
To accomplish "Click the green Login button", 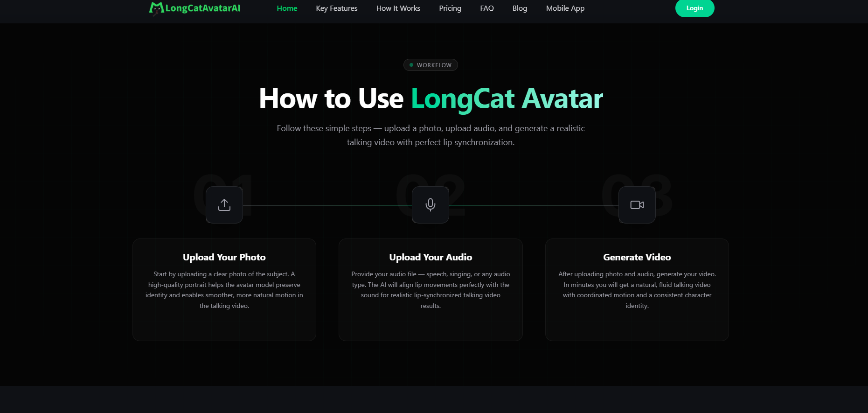I will click(x=694, y=8).
